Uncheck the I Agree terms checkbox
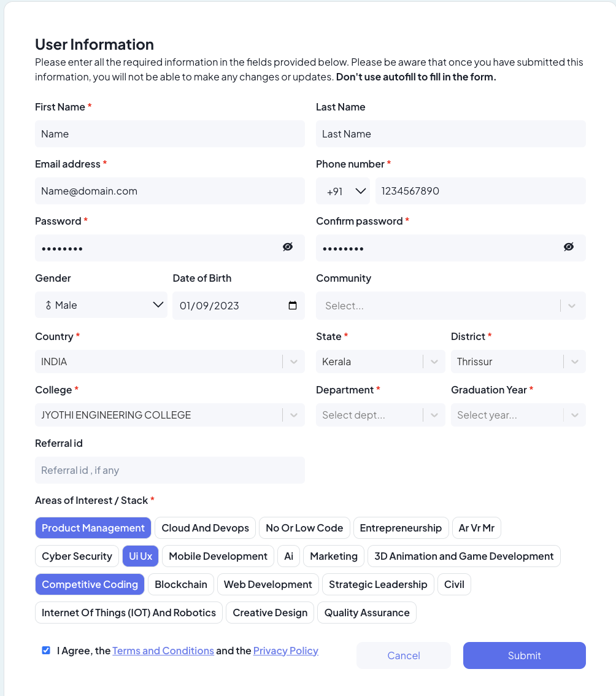 [x=46, y=651]
